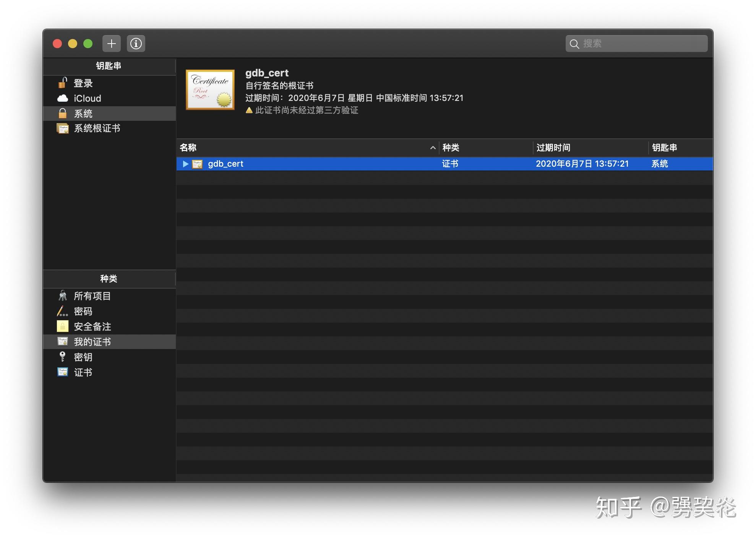Click the warning icon next to 此证书尚未经过第三方验证
Viewport: 756px width, 539px height.
pyautogui.click(x=249, y=110)
